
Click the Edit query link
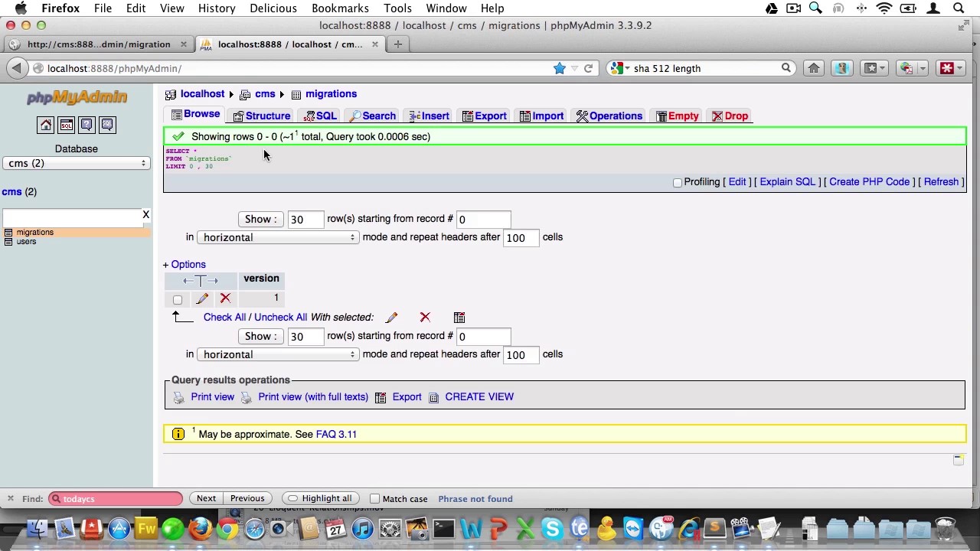(x=737, y=182)
